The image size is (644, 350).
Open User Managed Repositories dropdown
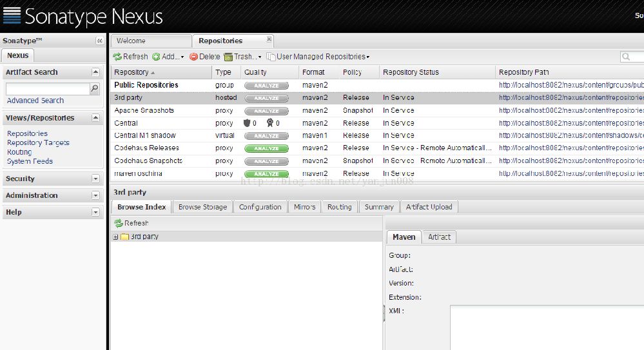tap(318, 57)
